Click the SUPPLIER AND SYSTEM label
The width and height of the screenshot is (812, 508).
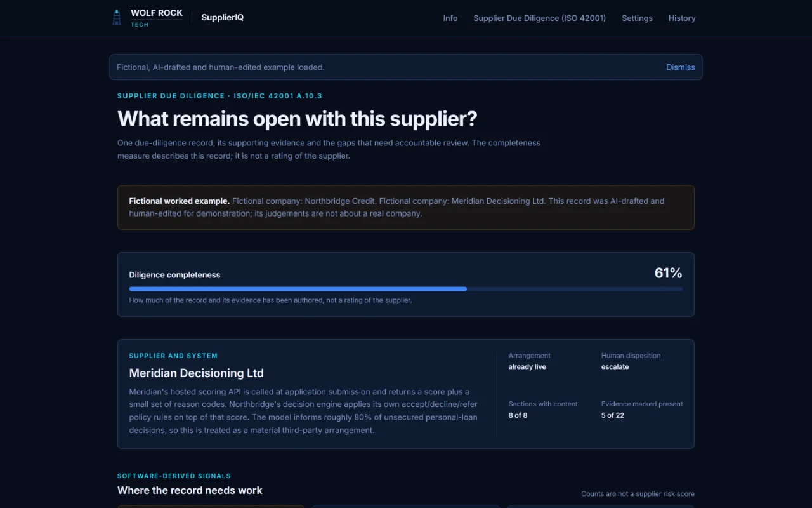[173, 356]
